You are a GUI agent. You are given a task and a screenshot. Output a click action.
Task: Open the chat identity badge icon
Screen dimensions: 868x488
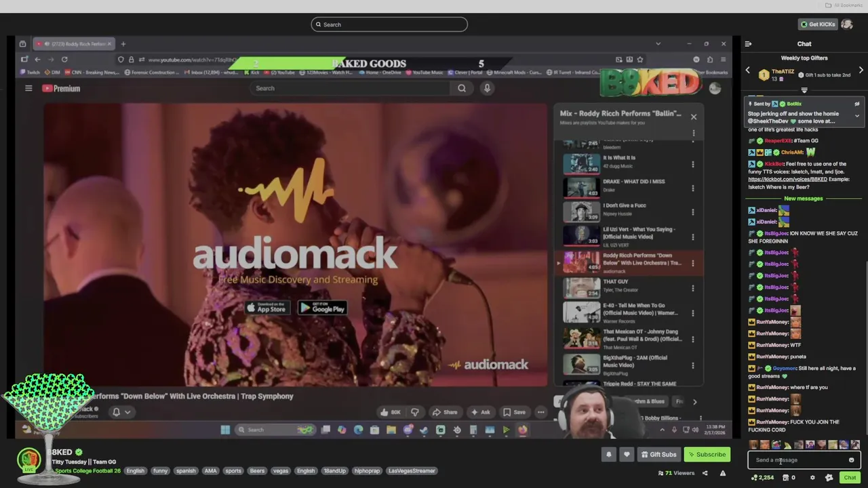tap(829, 478)
